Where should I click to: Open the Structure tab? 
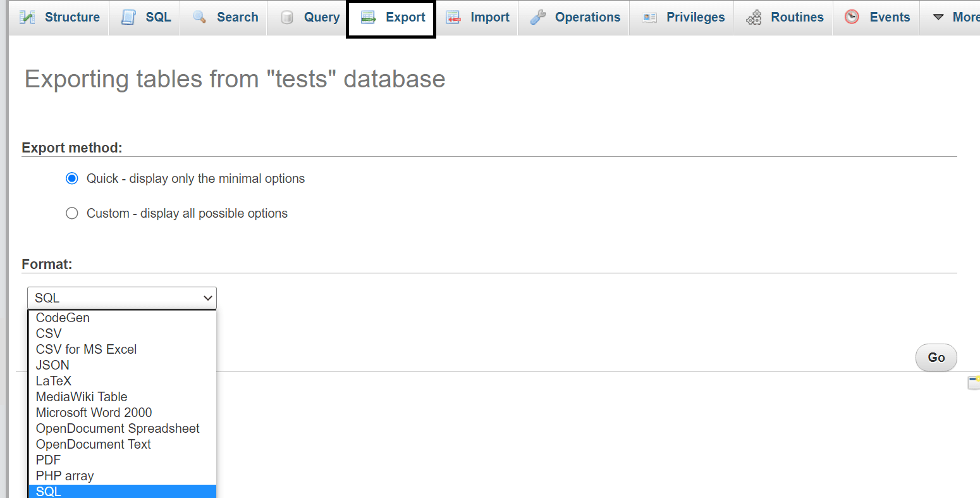point(59,17)
